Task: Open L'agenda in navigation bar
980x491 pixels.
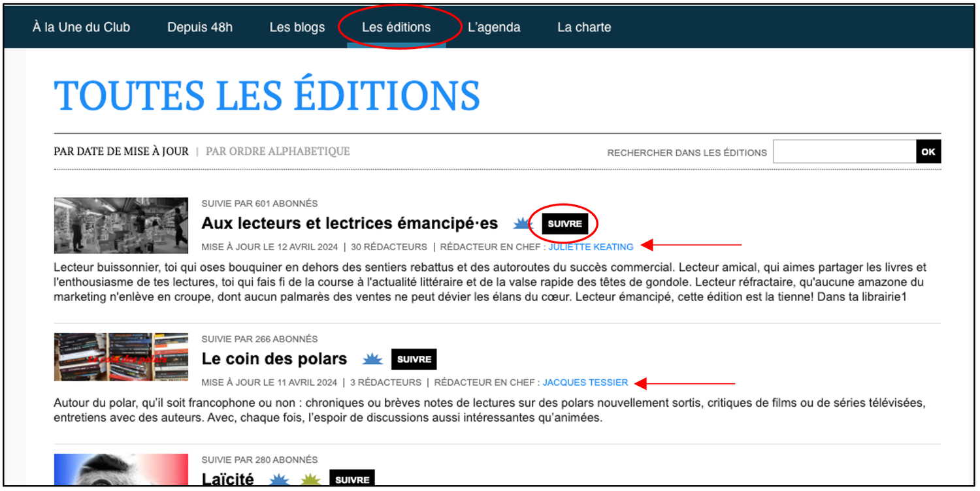Action: (x=494, y=27)
